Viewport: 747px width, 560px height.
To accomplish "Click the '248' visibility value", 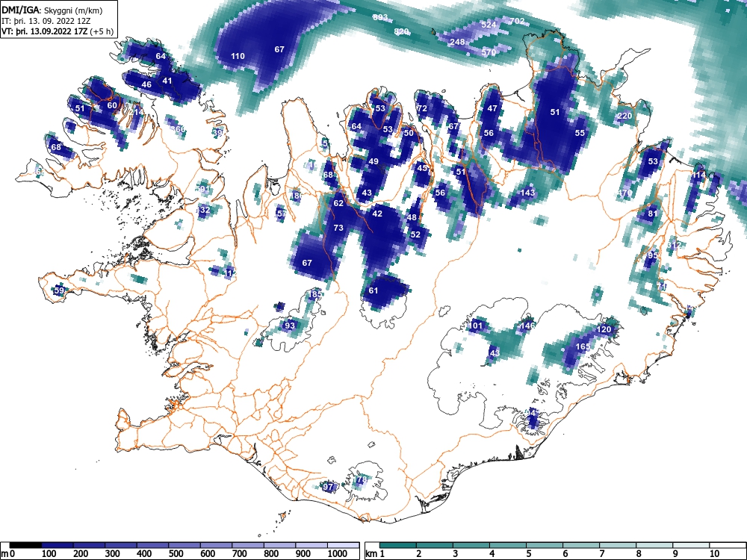I will (x=457, y=42).
